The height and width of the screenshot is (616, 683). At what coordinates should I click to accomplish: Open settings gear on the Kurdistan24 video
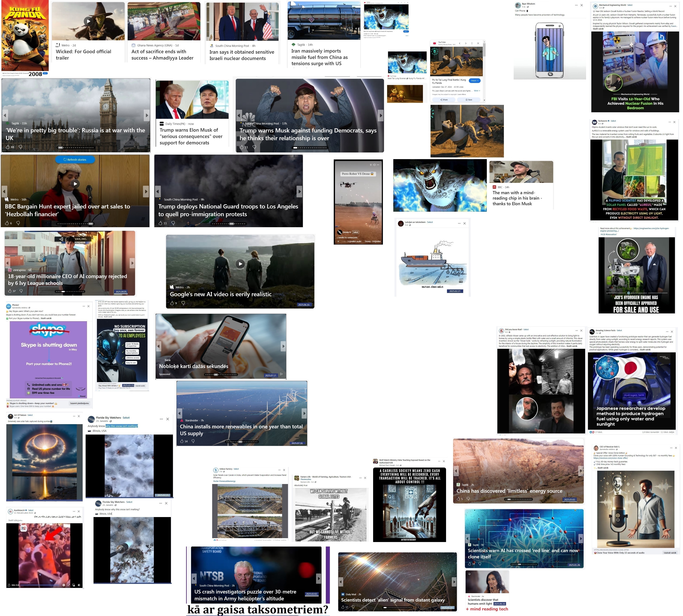(x=64, y=585)
